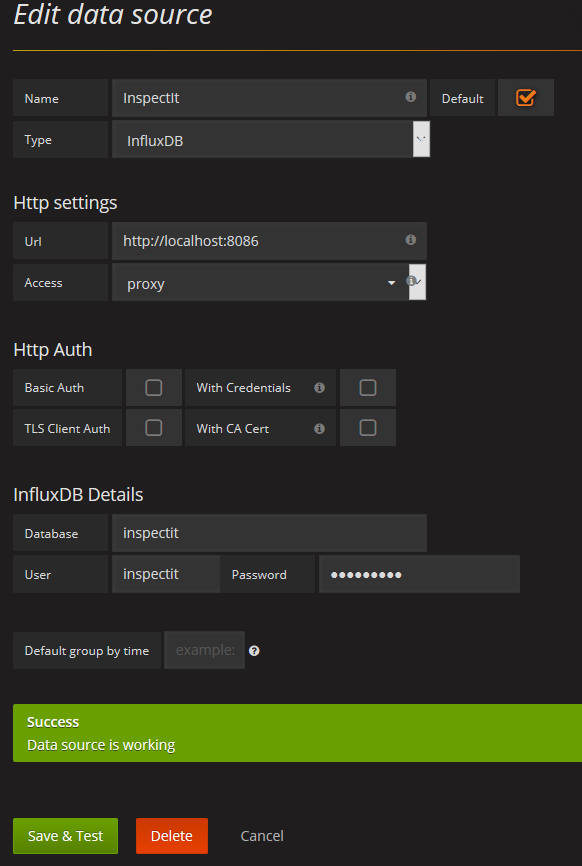The height and width of the screenshot is (866, 582).
Task: Click the info icon in Url field
Action: [410, 240]
